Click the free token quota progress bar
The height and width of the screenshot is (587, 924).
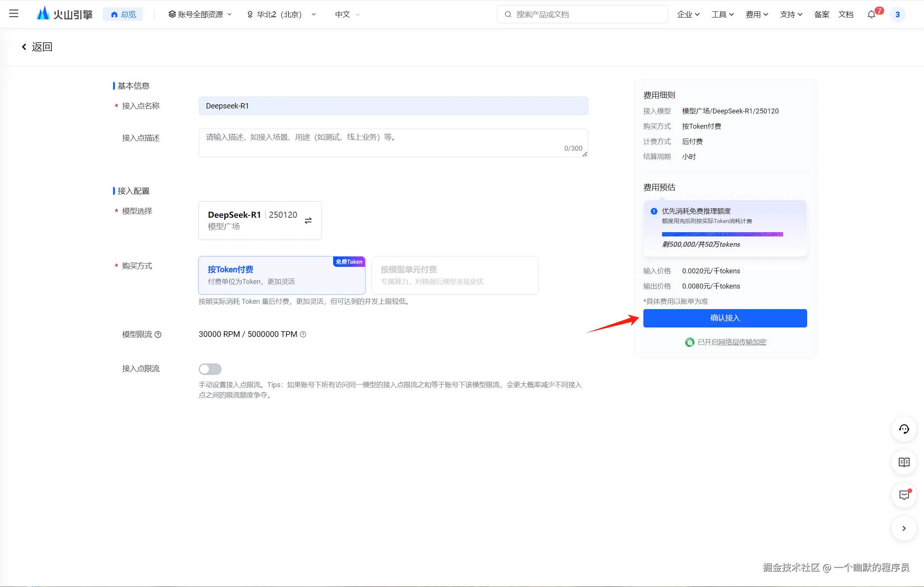(x=722, y=234)
